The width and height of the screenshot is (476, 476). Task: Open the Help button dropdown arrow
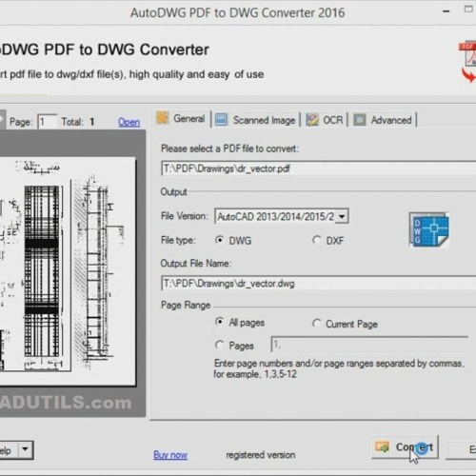point(25,449)
